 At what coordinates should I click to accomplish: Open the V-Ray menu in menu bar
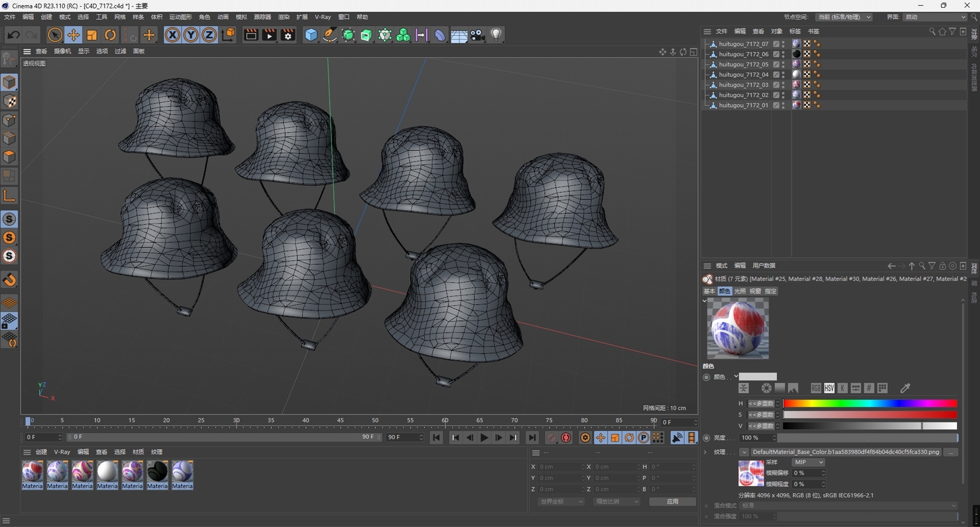pyautogui.click(x=323, y=17)
